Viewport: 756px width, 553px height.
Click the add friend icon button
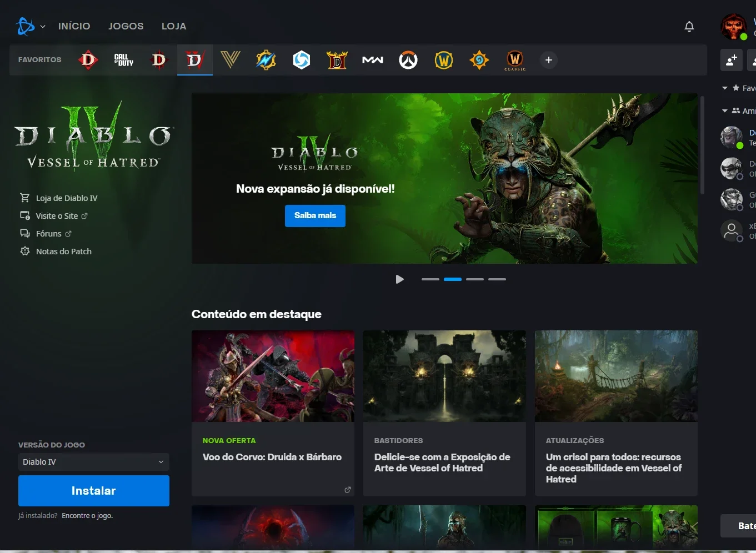click(x=732, y=60)
